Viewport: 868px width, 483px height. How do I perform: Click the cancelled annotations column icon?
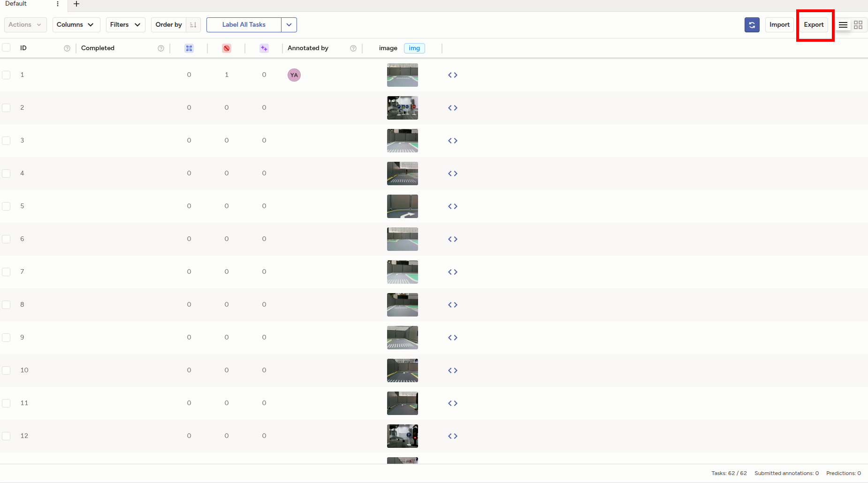(227, 48)
